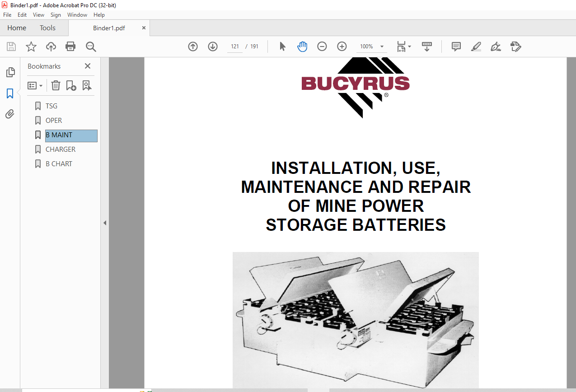Open the Edit menu
576x392 pixels.
22,15
